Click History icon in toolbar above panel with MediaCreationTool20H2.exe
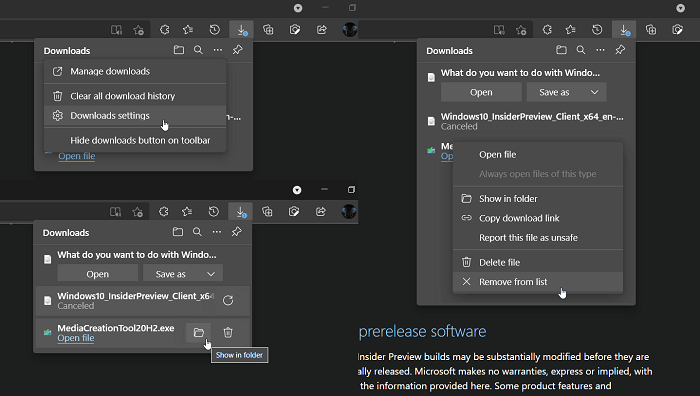 click(214, 212)
